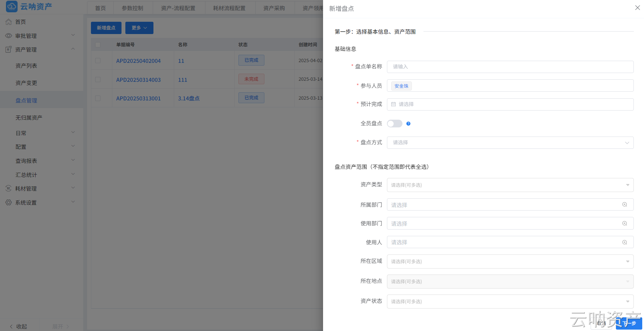Open the 盘点方式 dropdown

510,143
